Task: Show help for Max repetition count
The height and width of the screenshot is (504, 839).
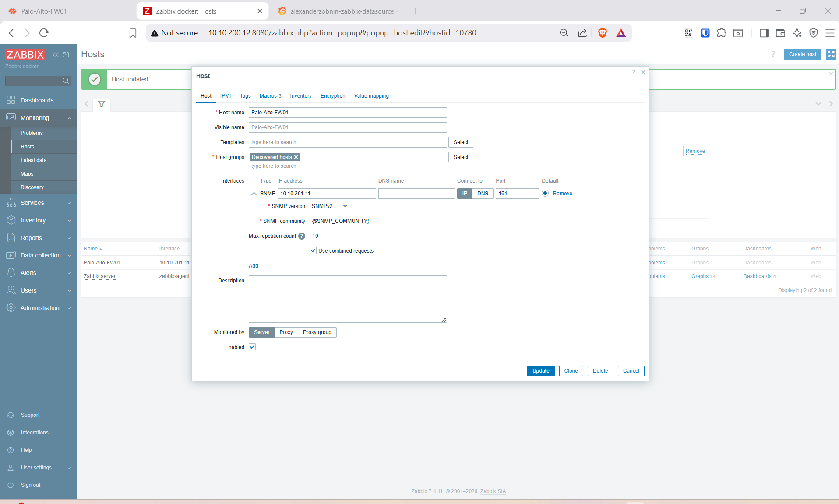Action: pos(302,236)
